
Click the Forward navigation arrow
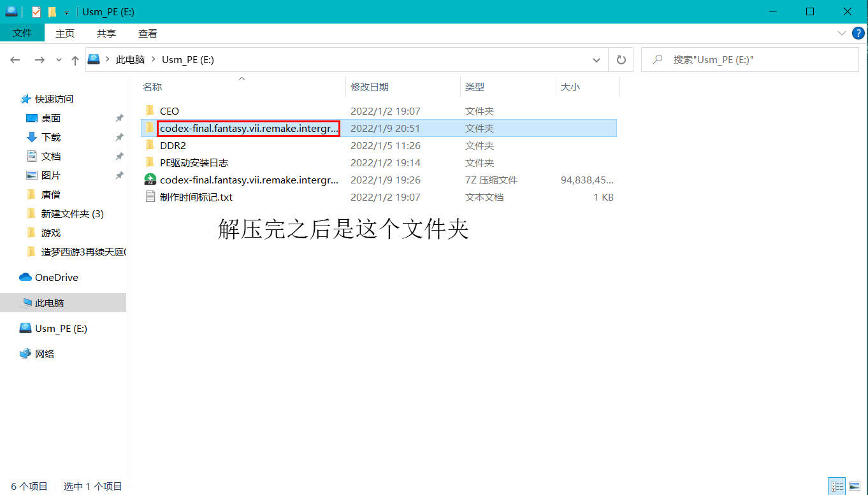(40, 60)
